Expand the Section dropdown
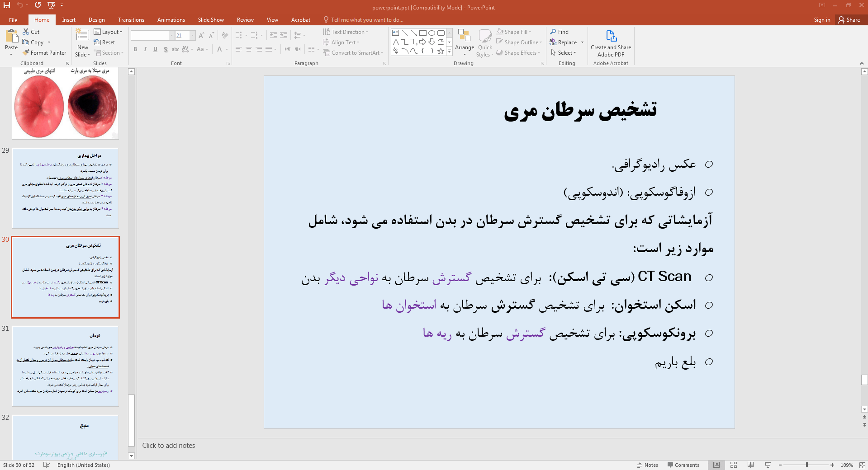This screenshot has height=470, width=868. point(109,52)
